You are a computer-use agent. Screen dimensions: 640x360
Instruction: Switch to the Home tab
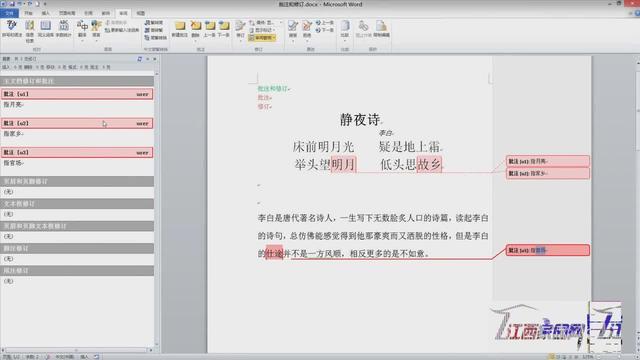(x=28, y=13)
